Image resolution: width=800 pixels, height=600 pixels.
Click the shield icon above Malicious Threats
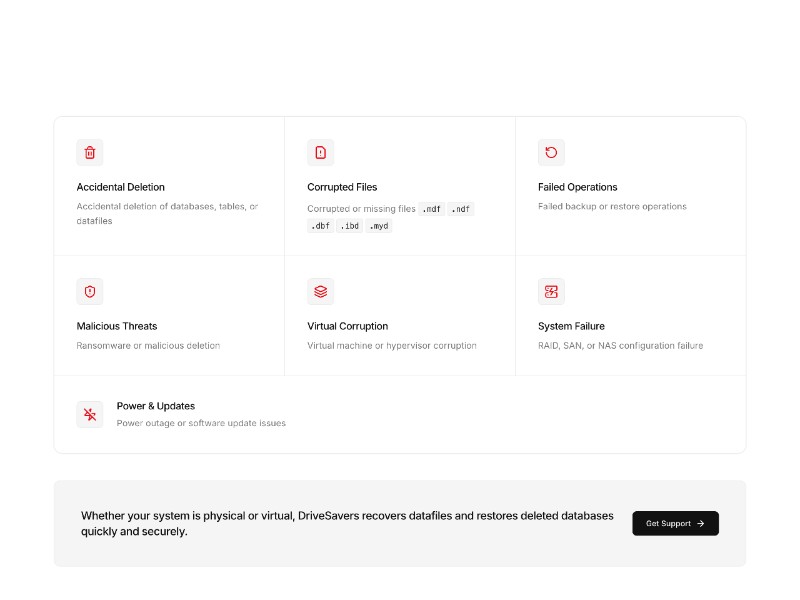90,291
